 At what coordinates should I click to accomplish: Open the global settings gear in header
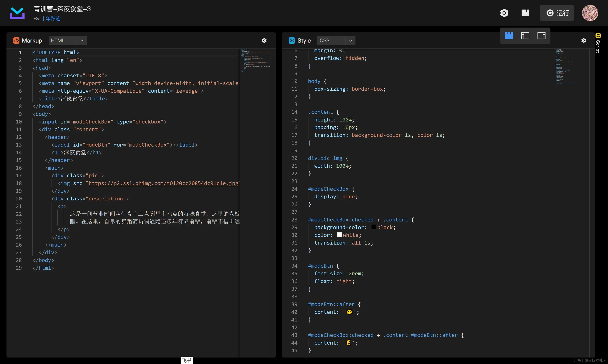(x=504, y=13)
